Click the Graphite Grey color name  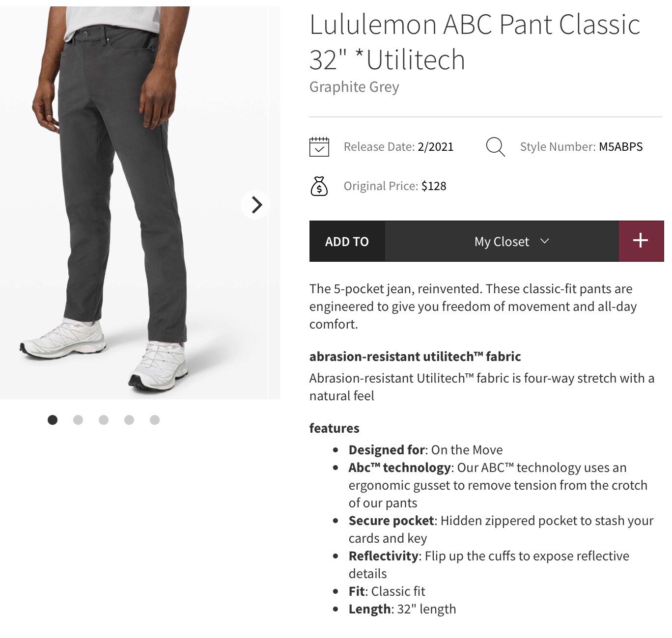pos(354,87)
